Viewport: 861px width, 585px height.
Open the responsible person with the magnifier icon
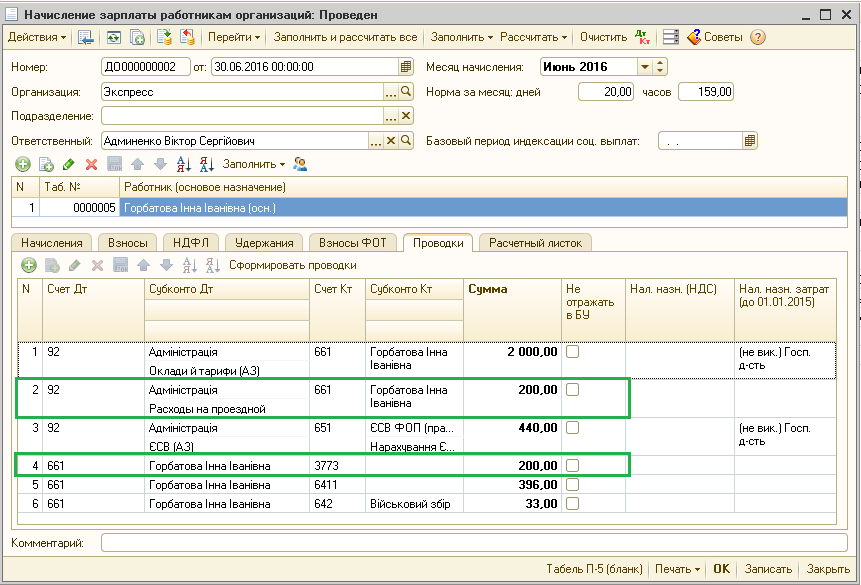click(406, 141)
